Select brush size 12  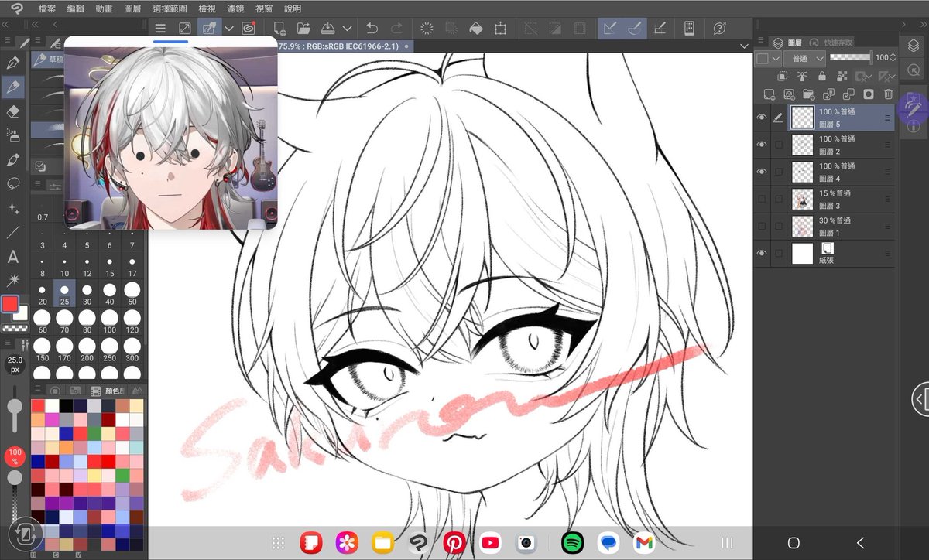coord(87,264)
